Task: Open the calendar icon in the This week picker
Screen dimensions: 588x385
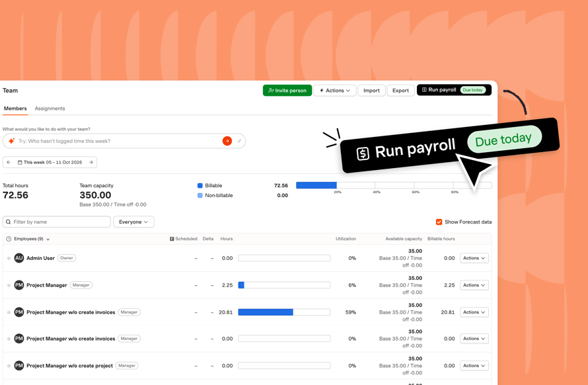Action: tap(20, 162)
